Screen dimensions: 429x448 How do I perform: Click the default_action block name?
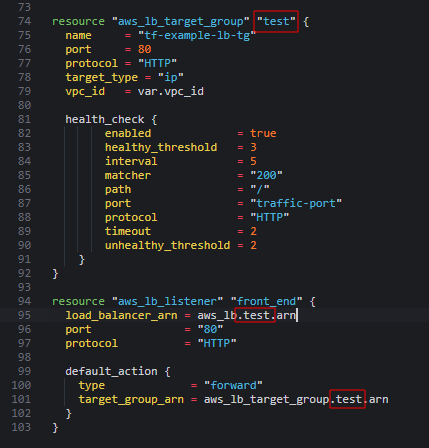pos(111,371)
